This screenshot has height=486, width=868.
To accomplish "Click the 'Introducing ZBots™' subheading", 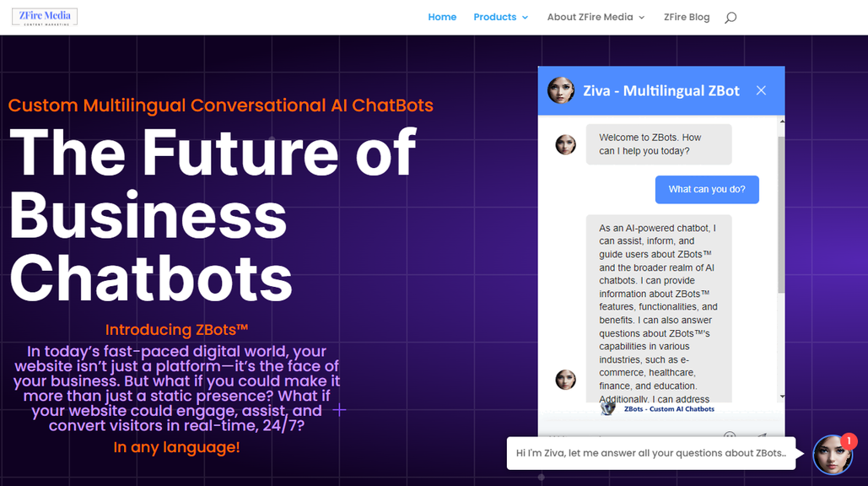I will point(176,330).
